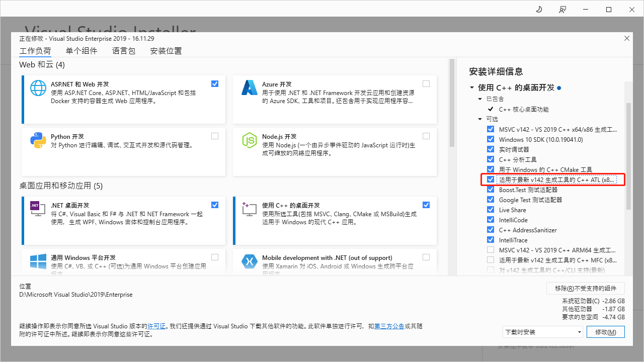Switch to the 语言包 tab
644x362 pixels.
[123, 51]
